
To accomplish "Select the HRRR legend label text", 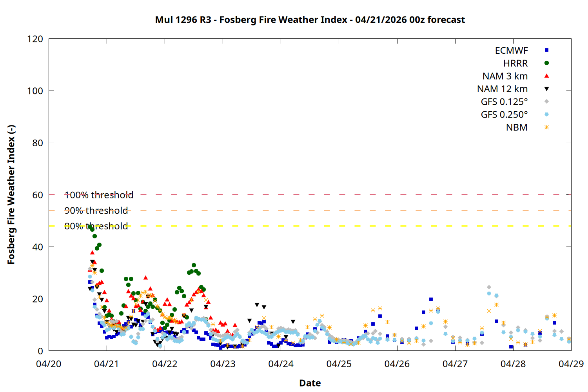I will pos(515,64).
